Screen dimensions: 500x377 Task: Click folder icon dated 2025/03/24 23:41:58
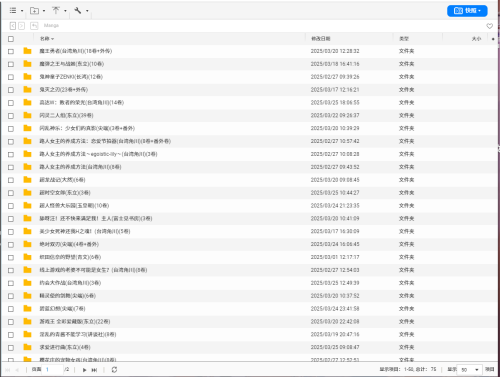pyautogui.click(x=27, y=309)
